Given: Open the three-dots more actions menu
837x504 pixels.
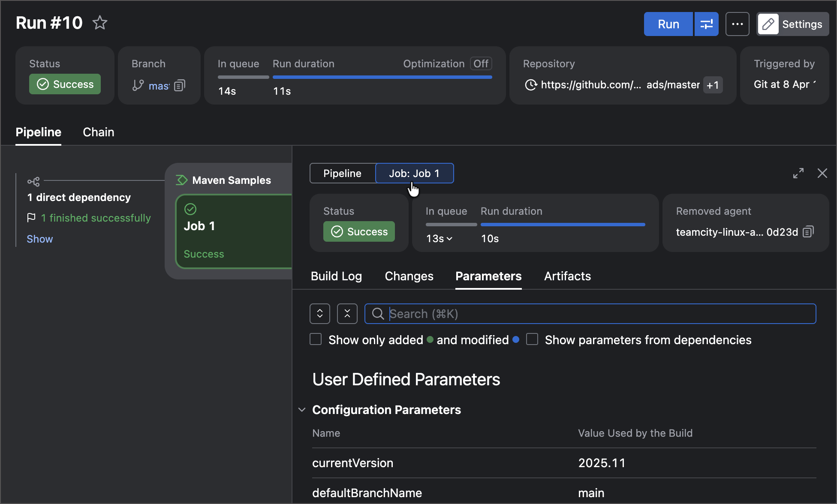Looking at the screenshot, I should 738,24.
